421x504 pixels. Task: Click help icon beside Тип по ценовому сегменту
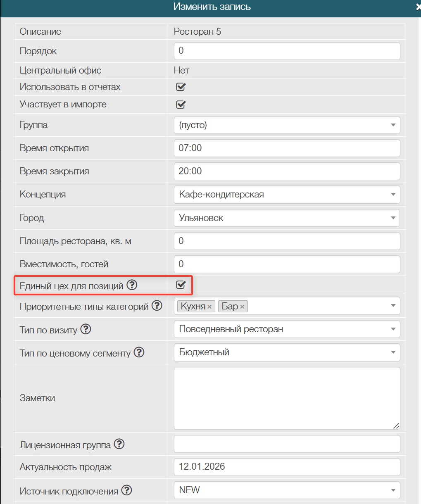point(139,352)
